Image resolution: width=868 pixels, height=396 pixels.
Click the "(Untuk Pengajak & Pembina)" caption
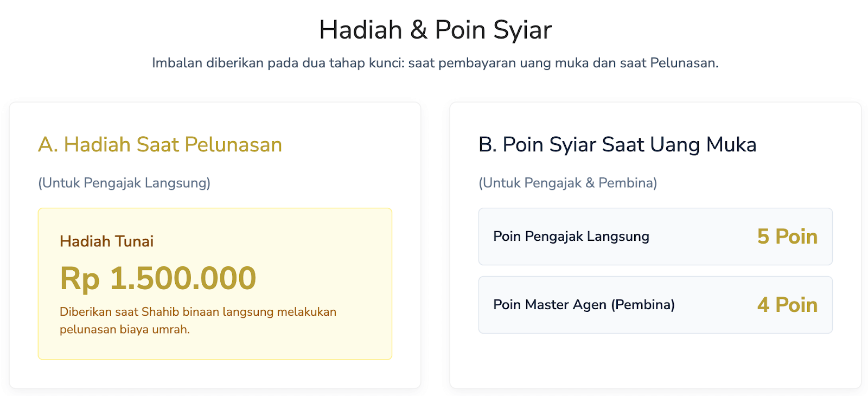pyautogui.click(x=567, y=183)
